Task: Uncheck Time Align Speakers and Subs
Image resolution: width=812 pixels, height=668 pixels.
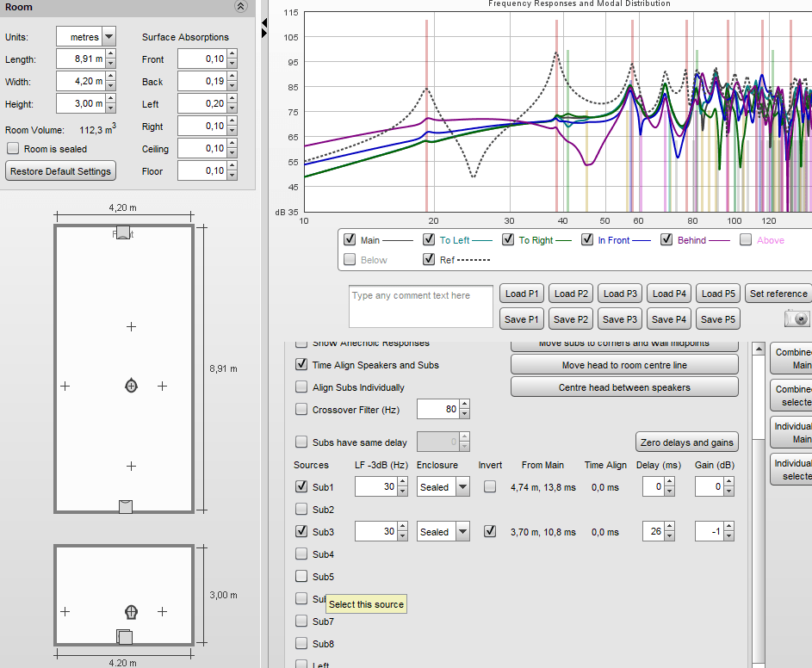Action: [x=301, y=364]
